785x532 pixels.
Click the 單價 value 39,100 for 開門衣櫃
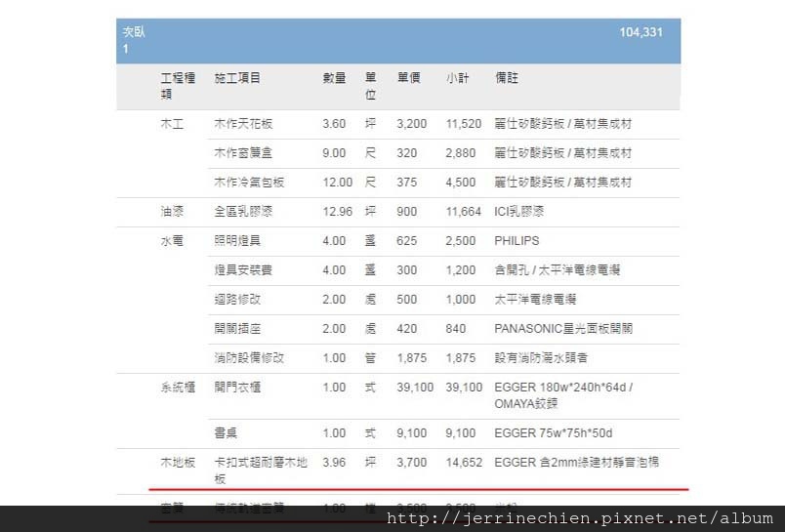415,387
